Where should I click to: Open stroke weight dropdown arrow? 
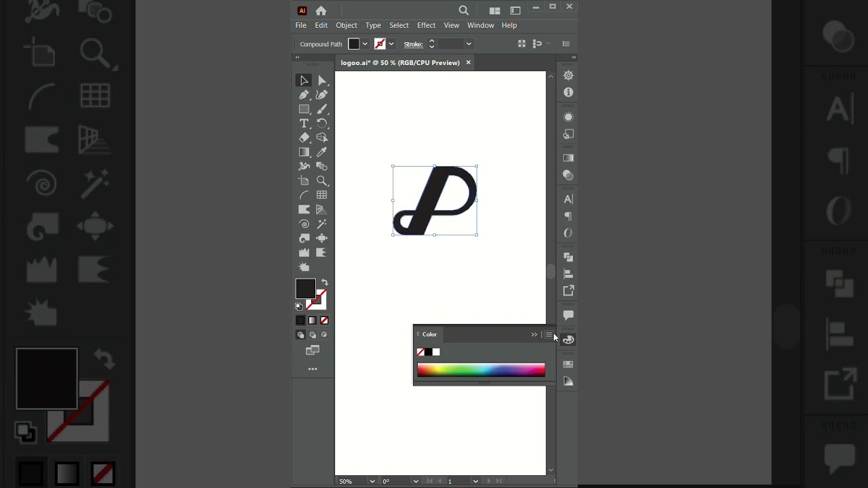tap(469, 44)
